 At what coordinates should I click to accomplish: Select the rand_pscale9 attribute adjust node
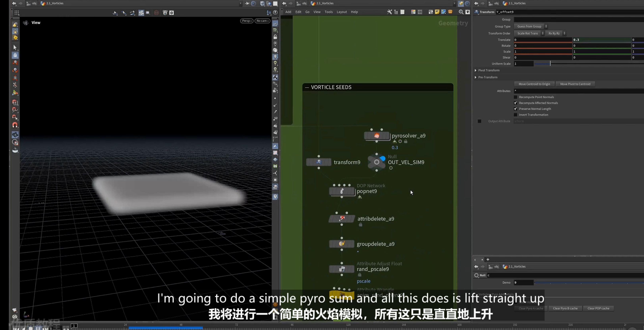342,269
